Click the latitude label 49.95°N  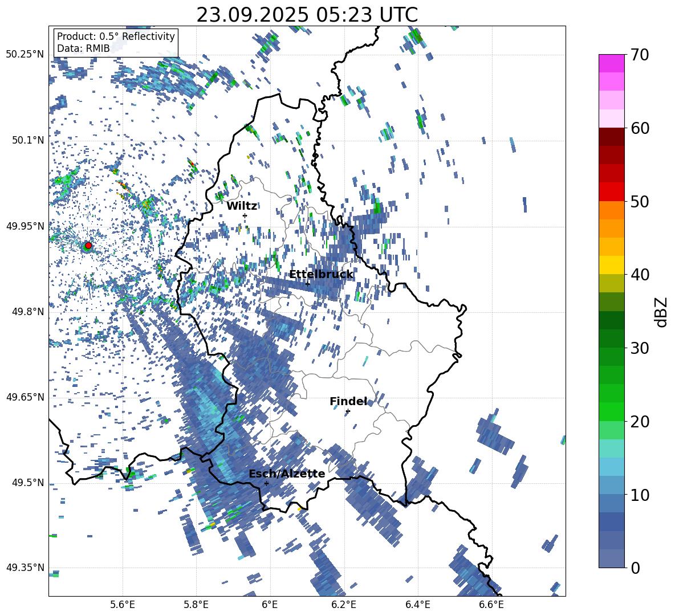click(x=25, y=226)
